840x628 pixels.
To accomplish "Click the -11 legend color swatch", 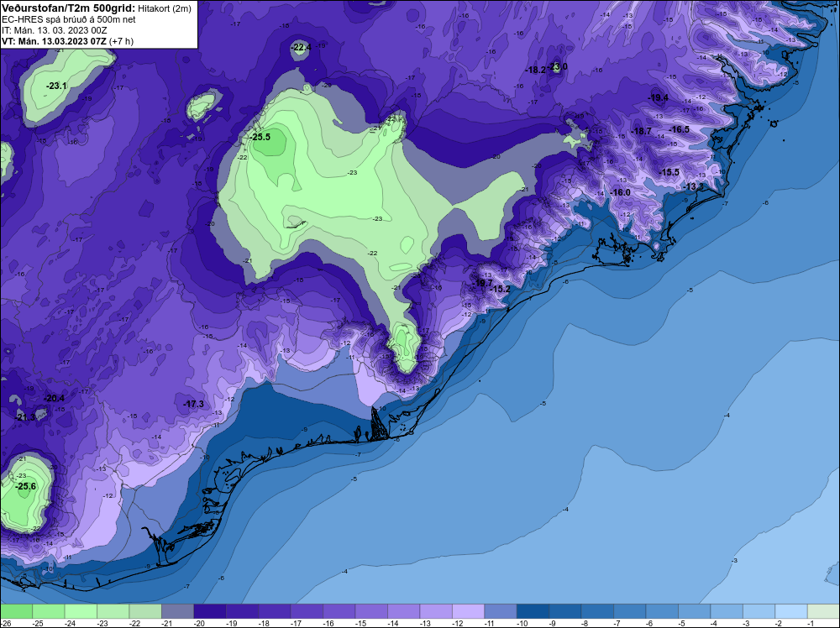I will point(501,611).
